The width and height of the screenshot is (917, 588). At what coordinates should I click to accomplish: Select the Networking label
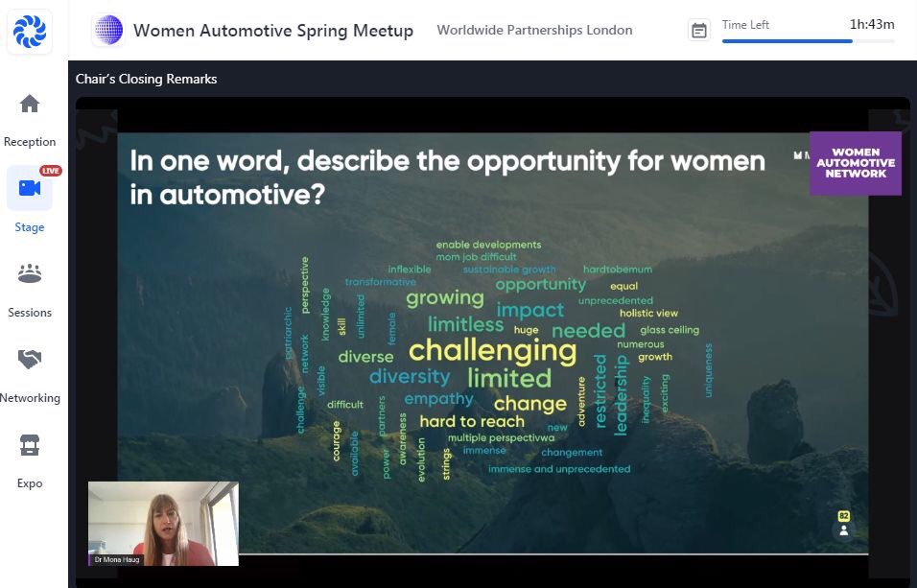pyautogui.click(x=30, y=398)
